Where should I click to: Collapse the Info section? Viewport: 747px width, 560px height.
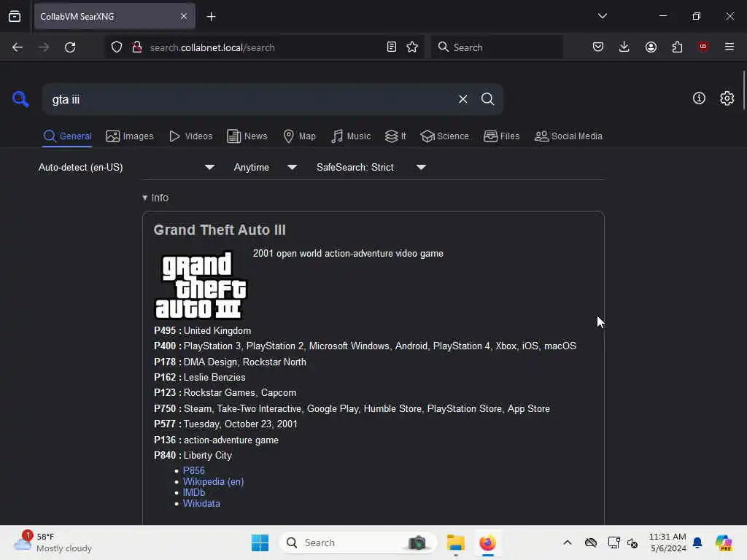click(155, 198)
